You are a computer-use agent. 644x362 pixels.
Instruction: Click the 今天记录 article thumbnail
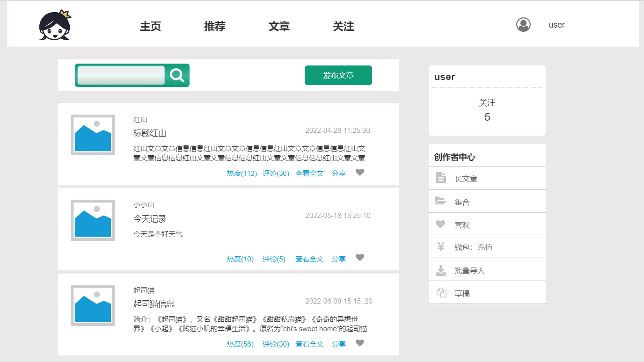pos(92,220)
